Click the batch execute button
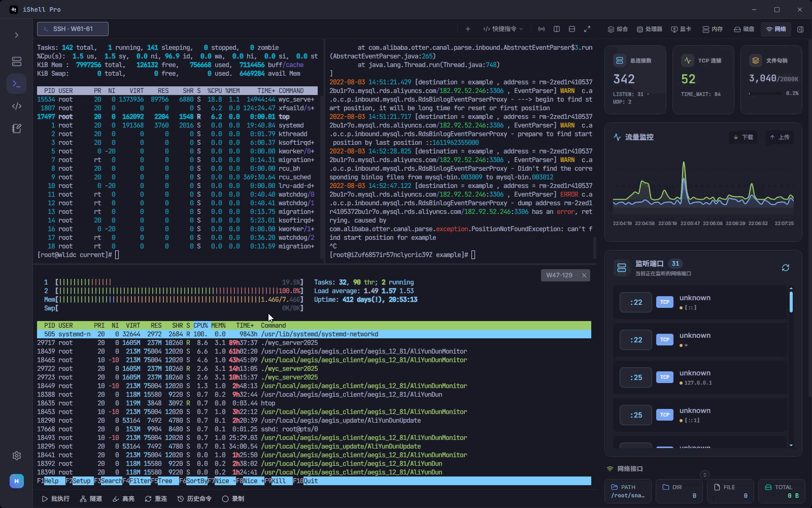The image size is (812, 508). [56, 499]
